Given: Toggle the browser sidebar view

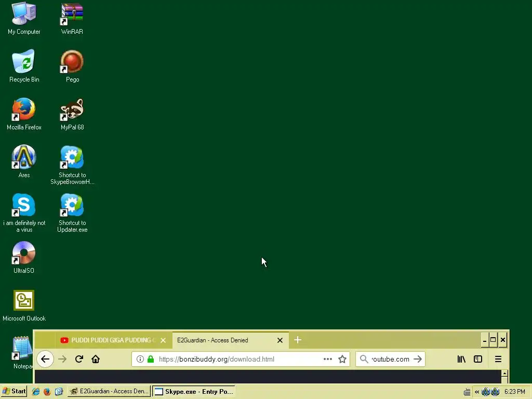Looking at the screenshot, I should 478,359.
